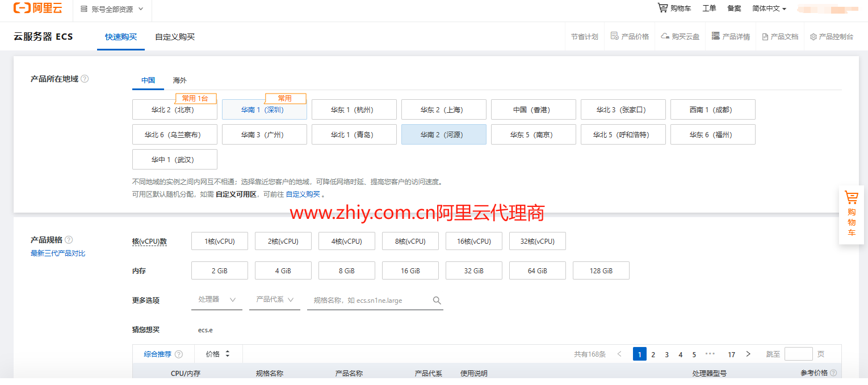
Task: Expand the 处理器 dropdown
Action: point(216,300)
